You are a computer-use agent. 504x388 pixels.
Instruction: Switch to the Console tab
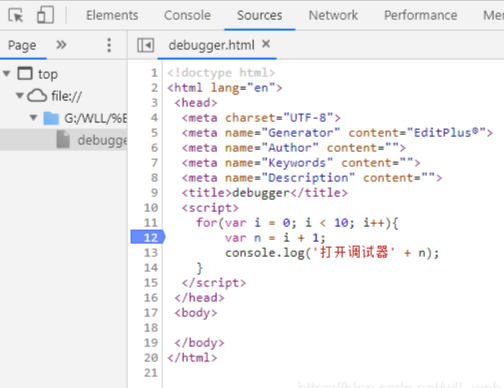[x=187, y=15]
